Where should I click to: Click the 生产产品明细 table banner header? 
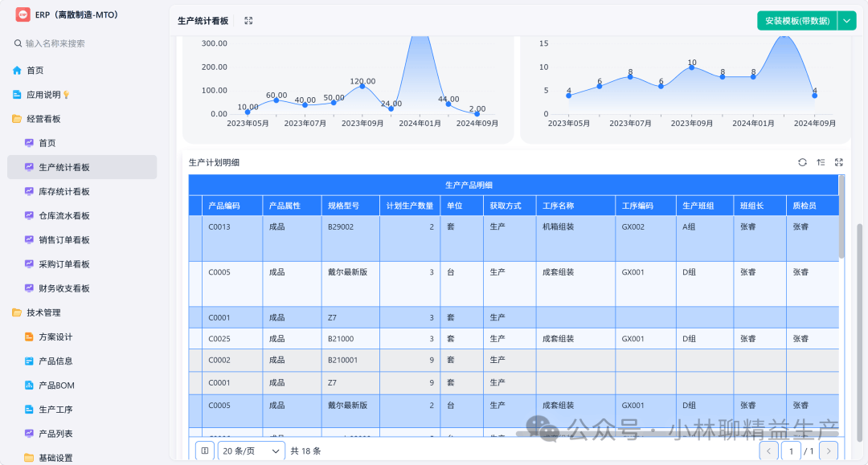pos(514,185)
